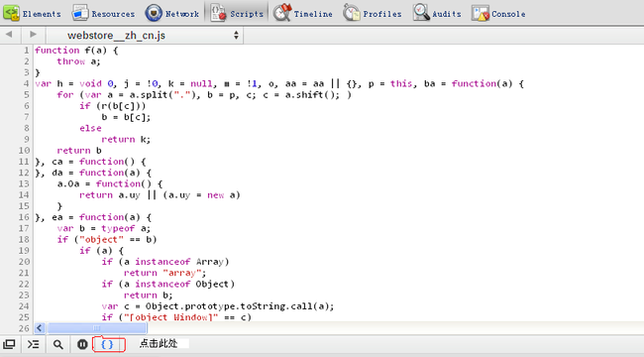Click code text "var b = typeof a;"
Image resolution: width=644 pixels, height=357 pixels.
point(104,228)
